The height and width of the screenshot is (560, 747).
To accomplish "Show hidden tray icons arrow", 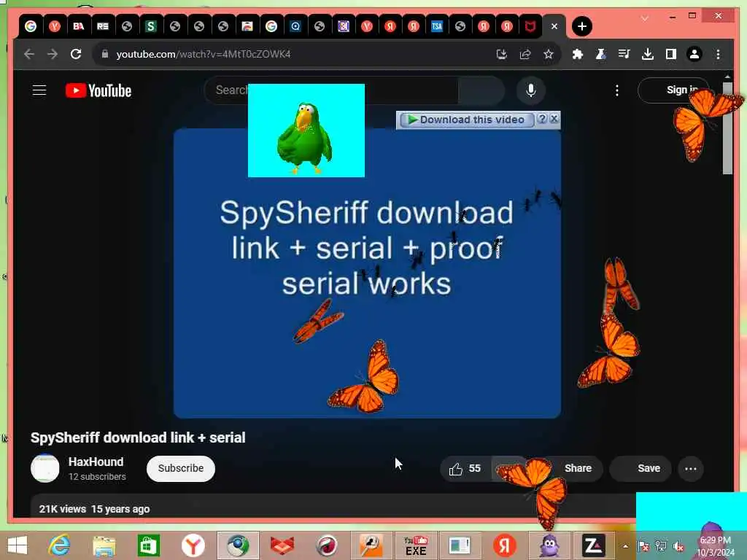I will [x=625, y=546].
